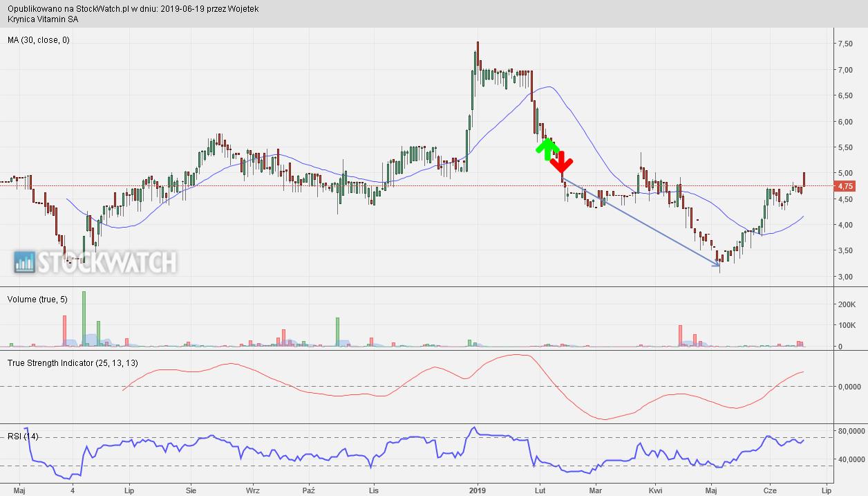This screenshot has width=868, height=496.
Task: Click the 'RSI (14)' indicator label
Action: pyautogui.click(x=23, y=436)
